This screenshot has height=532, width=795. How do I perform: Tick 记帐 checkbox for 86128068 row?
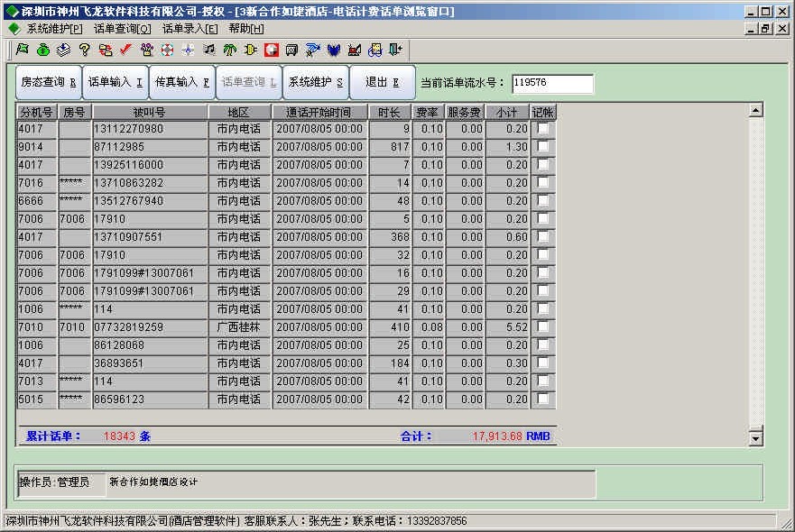coord(543,345)
